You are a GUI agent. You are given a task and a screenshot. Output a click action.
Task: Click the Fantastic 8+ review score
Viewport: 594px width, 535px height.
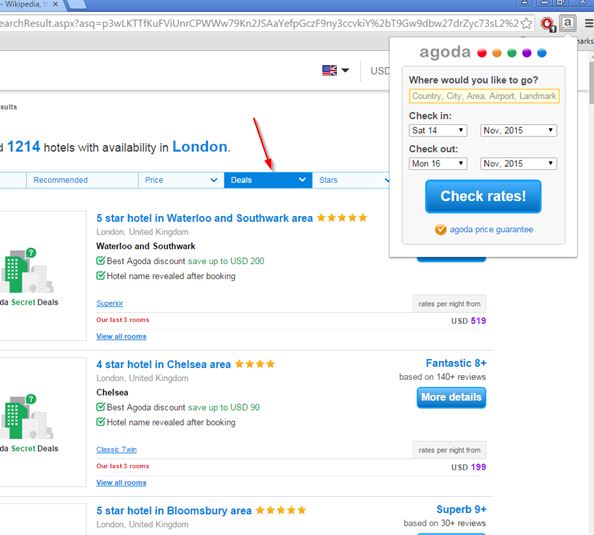point(456,363)
